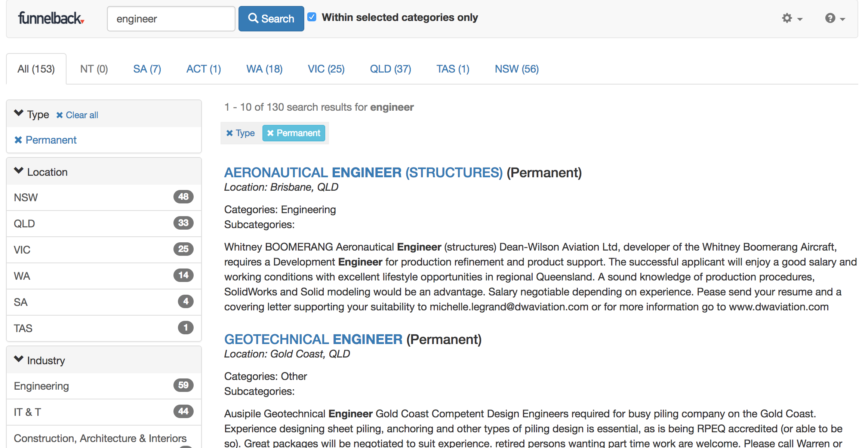
Task: Collapse the Location facet chevron
Action: (x=19, y=171)
